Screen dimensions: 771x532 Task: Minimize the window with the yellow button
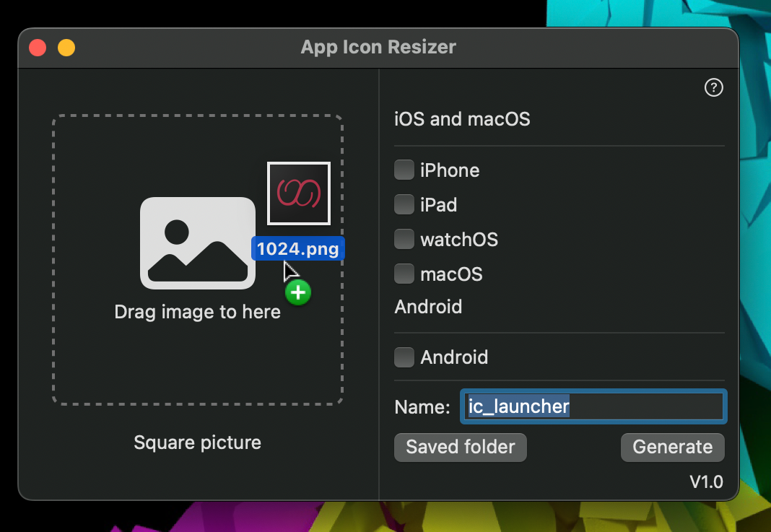click(66, 48)
